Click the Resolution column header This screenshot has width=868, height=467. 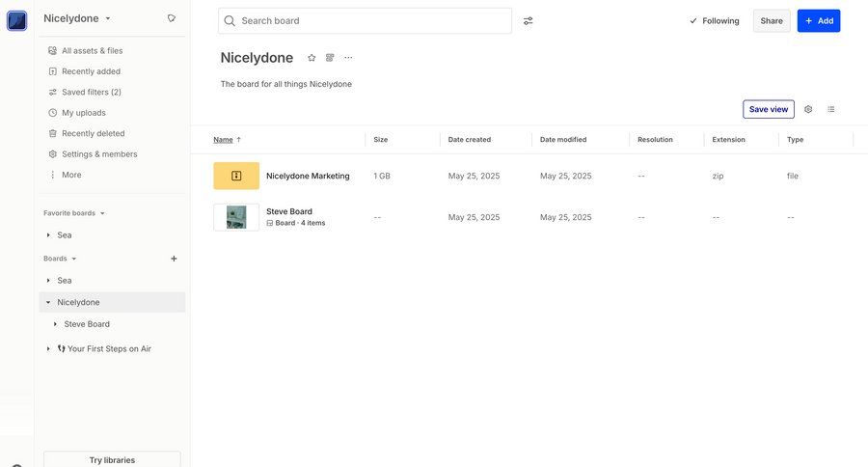(x=655, y=140)
